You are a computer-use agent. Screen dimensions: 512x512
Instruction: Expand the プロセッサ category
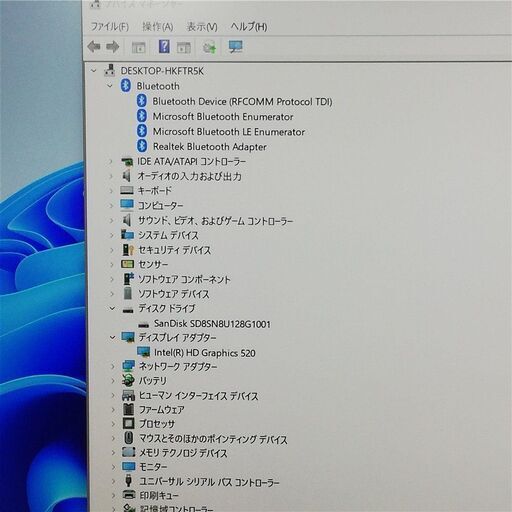tap(113, 424)
